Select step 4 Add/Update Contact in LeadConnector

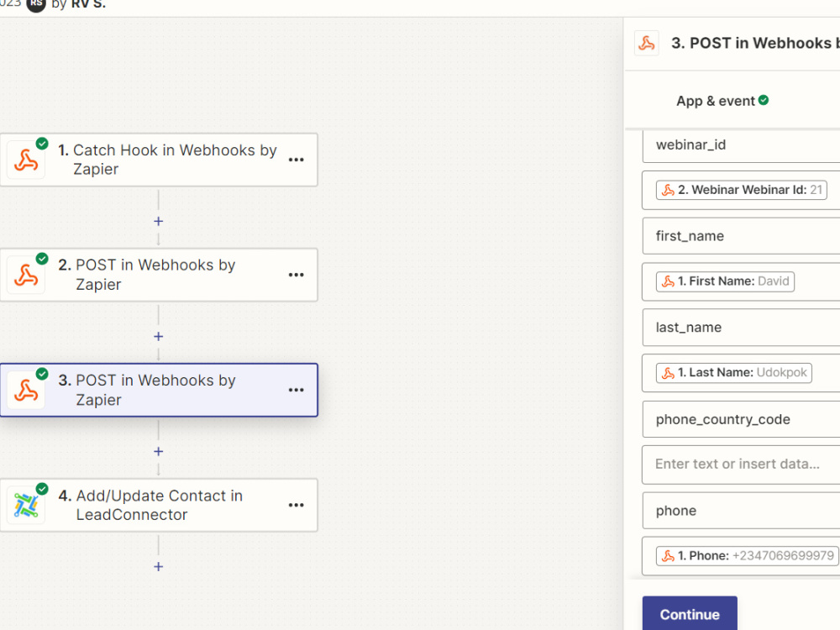tap(159, 505)
